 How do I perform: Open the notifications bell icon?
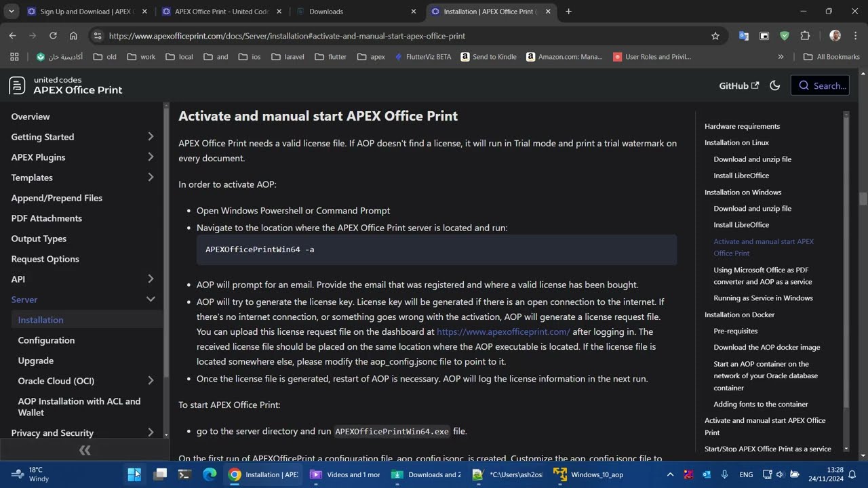click(854, 474)
